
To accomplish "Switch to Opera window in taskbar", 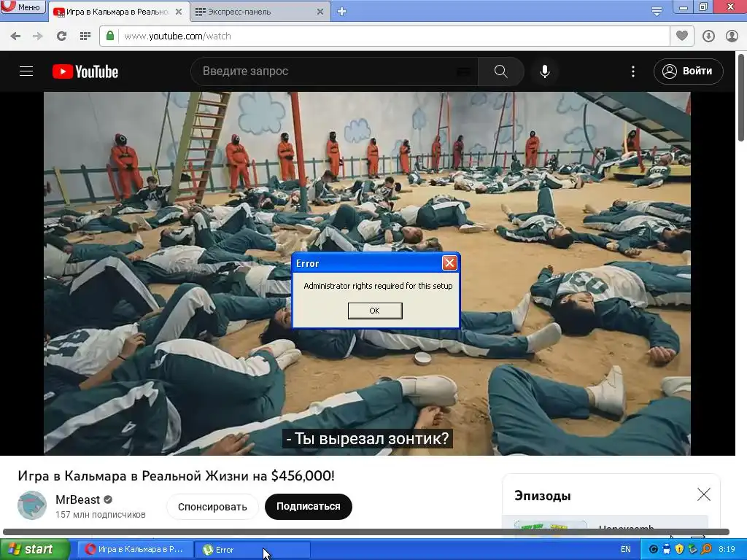I will coord(135,550).
